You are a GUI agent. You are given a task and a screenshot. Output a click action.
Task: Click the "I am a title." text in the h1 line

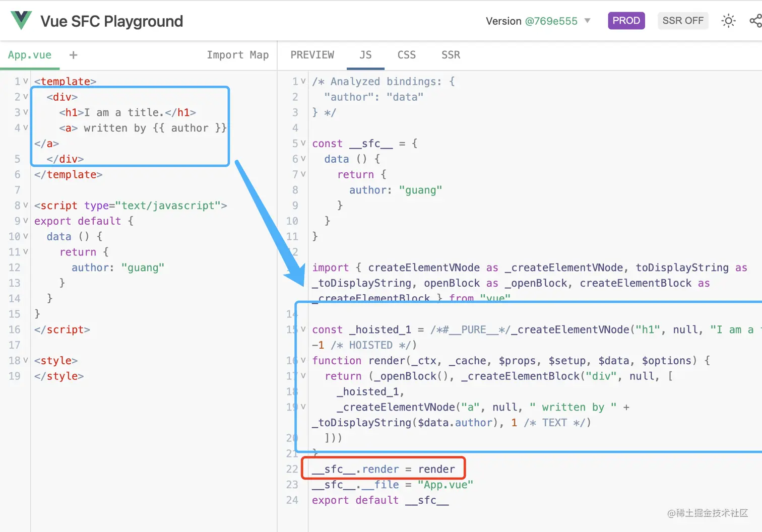124,112
